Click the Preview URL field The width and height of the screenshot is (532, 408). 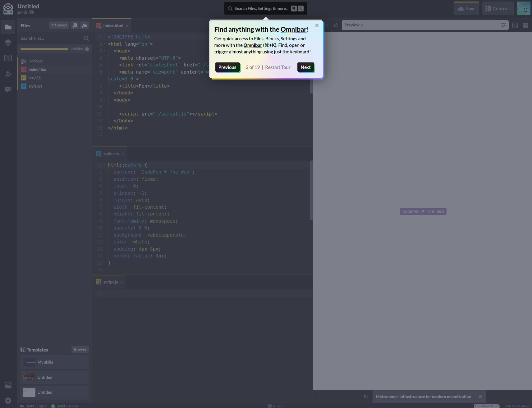point(421,25)
